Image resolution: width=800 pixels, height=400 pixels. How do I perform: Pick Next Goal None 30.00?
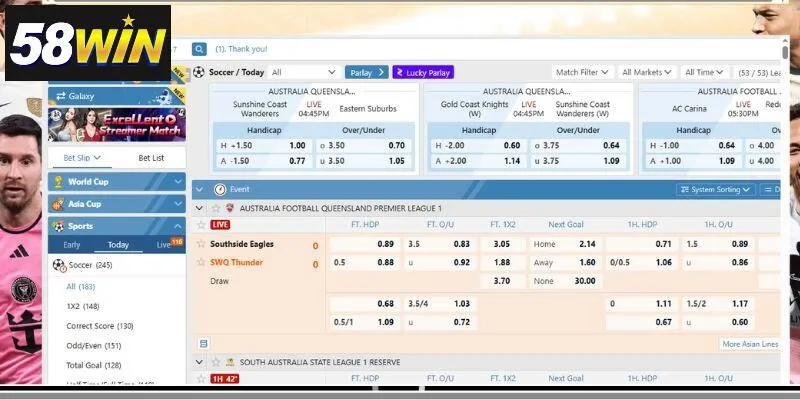(x=565, y=281)
